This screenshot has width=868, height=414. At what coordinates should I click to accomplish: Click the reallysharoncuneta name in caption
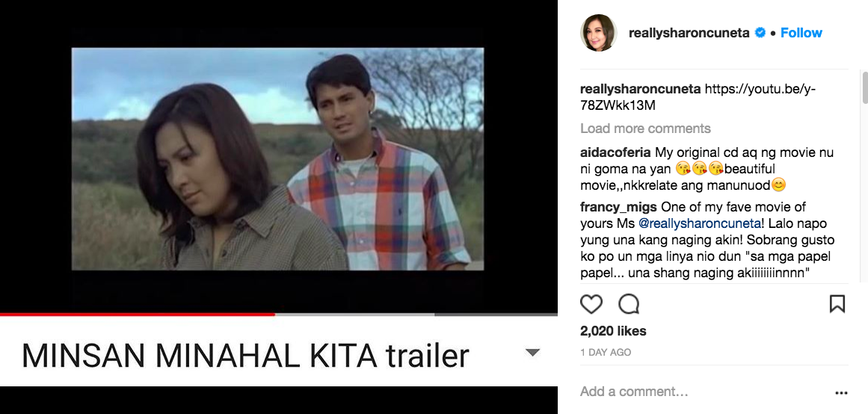point(641,89)
